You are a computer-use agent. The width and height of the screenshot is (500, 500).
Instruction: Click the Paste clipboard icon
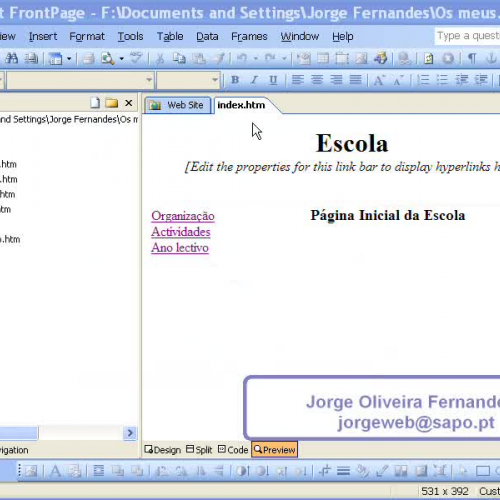click(199, 59)
